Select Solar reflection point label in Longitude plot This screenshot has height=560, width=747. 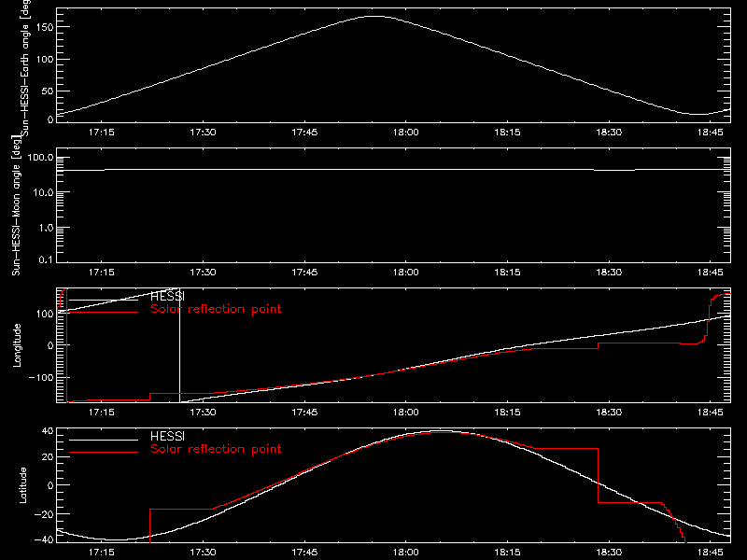coord(216,309)
